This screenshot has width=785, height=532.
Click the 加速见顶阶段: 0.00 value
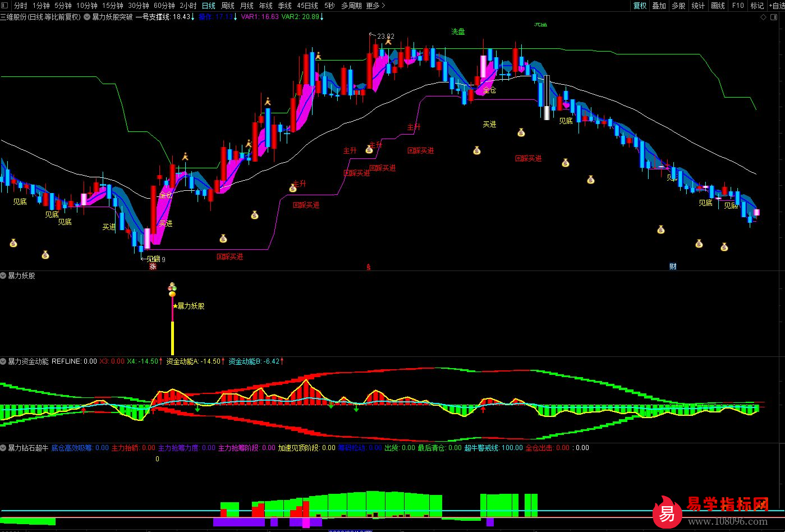306,448
